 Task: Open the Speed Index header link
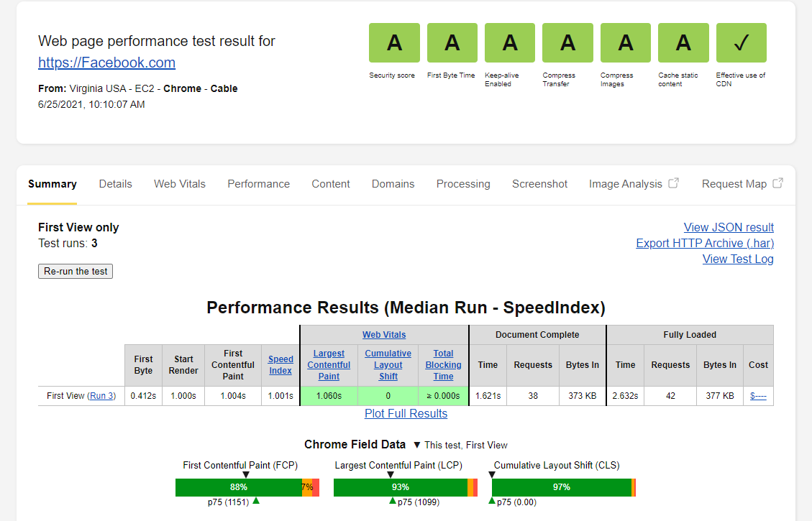[x=280, y=365]
